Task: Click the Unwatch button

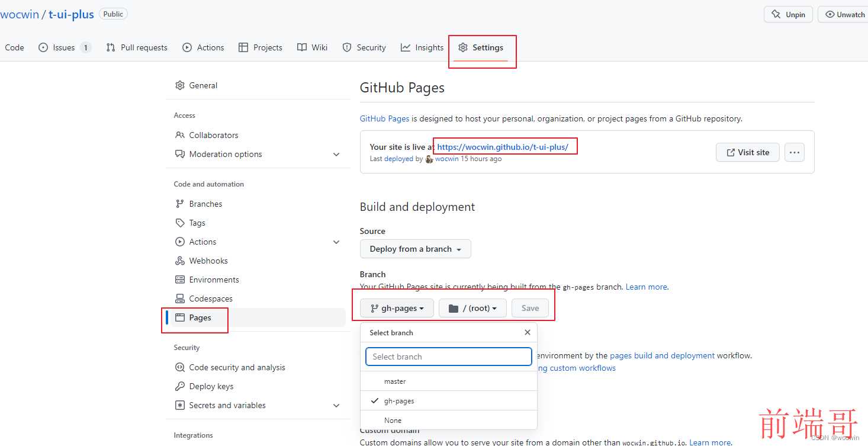Action: (x=843, y=14)
